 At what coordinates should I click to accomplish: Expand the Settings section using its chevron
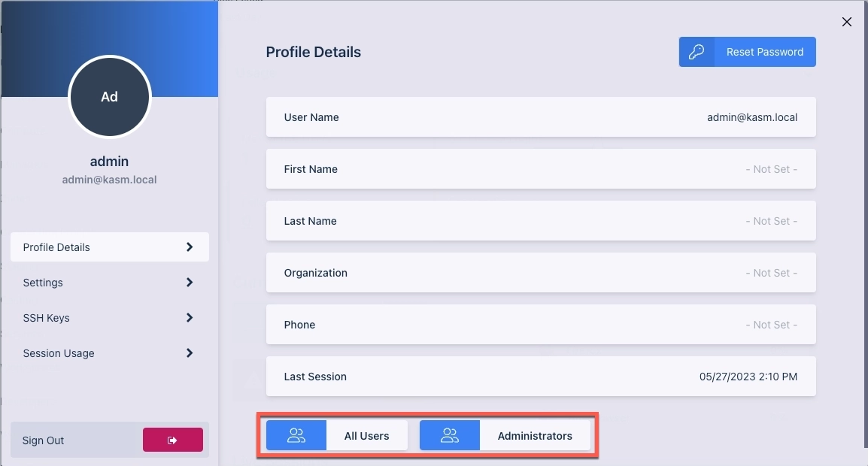pyautogui.click(x=190, y=283)
